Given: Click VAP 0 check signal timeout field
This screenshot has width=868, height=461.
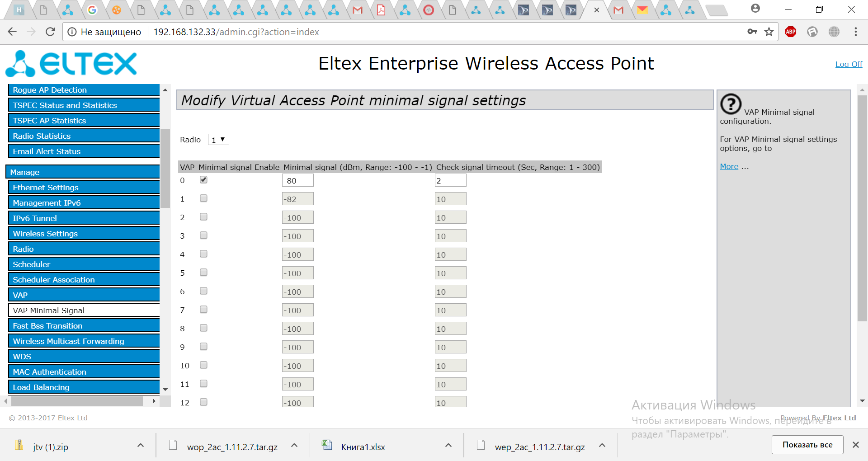Looking at the screenshot, I should tap(450, 180).
